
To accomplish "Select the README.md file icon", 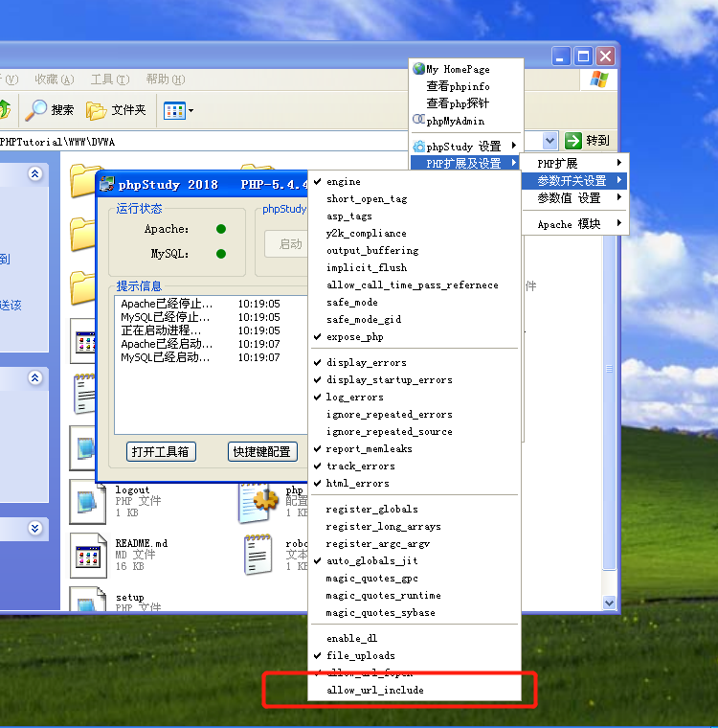I will [x=88, y=556].
